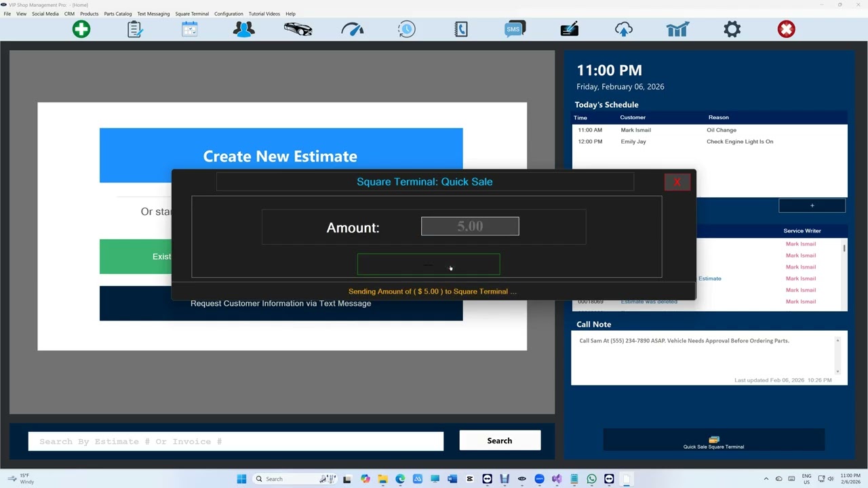Show hidden system tray icons
The width and height of the screenshot is (868, 488).
pos(766,479)
